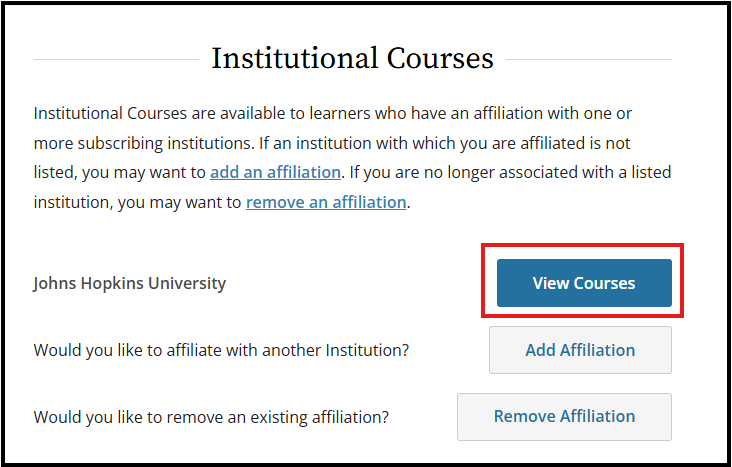
Task: Click the divider line right of the heading
Action: (589, 59)
